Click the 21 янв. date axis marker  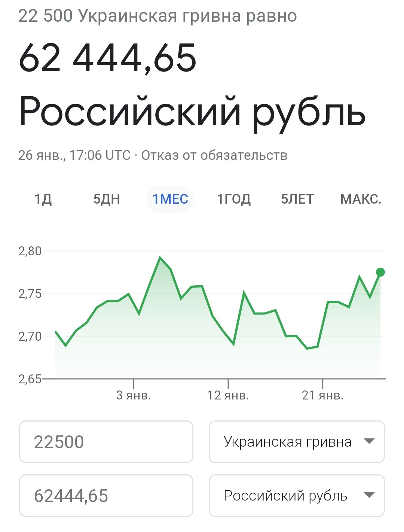pos(322,395)
